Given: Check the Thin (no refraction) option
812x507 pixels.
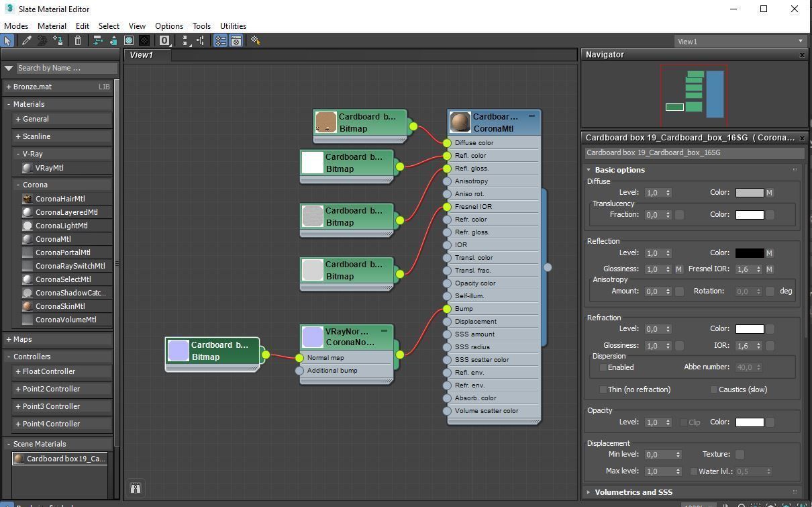Looking at the screenshot, I should click(603, 389).
